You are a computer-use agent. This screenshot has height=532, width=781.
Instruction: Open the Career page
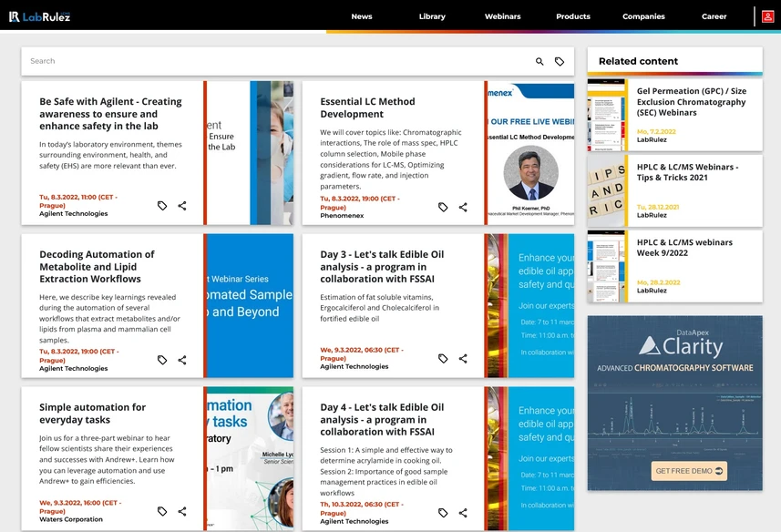pos(714,16)
